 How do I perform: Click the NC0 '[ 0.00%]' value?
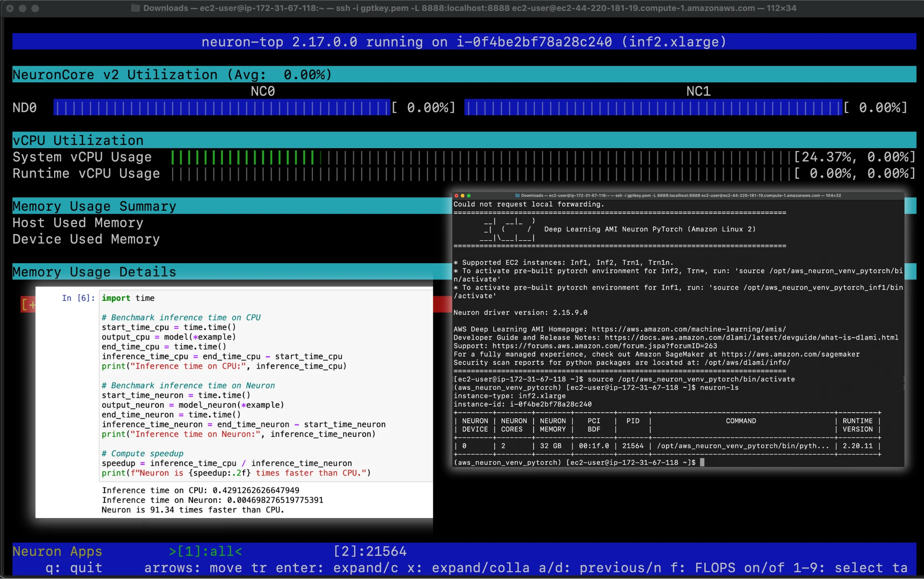coord(424,107)
